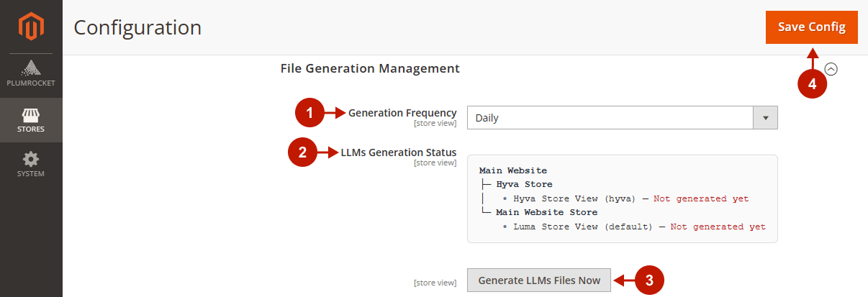Click the Magento logo icon
The image size is (868, 297).
[x=31, y=27]
